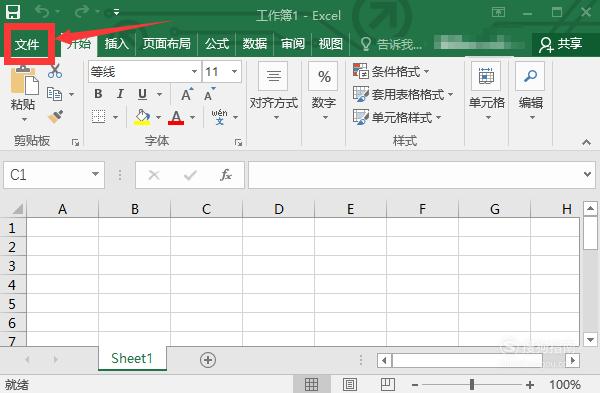Click the Decrease Font Size icon
600x393 pixels.
click(x=209, y=94)
